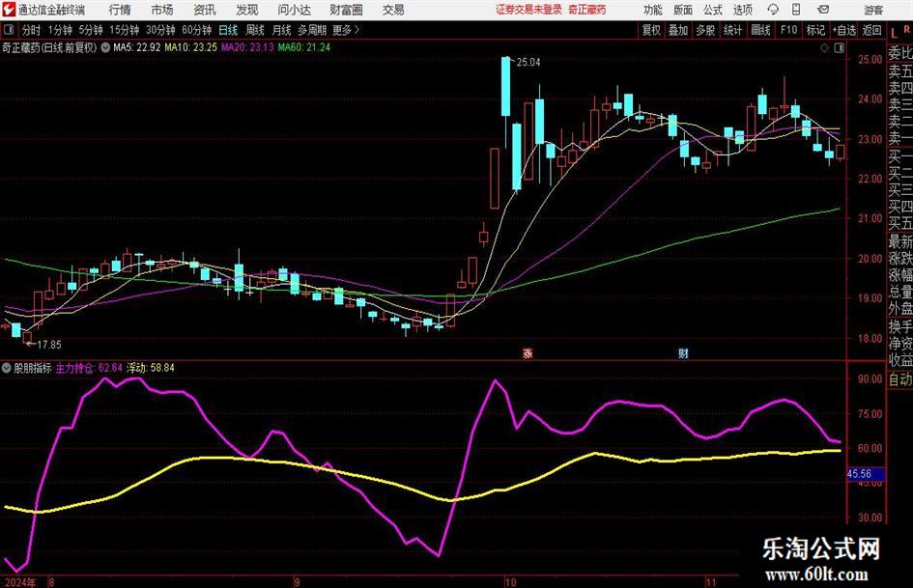Click the 复权 button
The width and height of the screenshot is (913, 588).
(651, 30)
